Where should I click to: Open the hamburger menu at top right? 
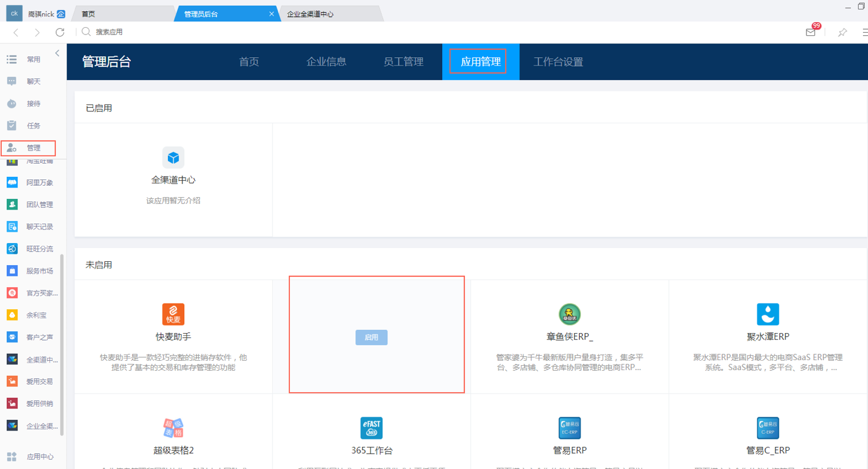[865, 32]
